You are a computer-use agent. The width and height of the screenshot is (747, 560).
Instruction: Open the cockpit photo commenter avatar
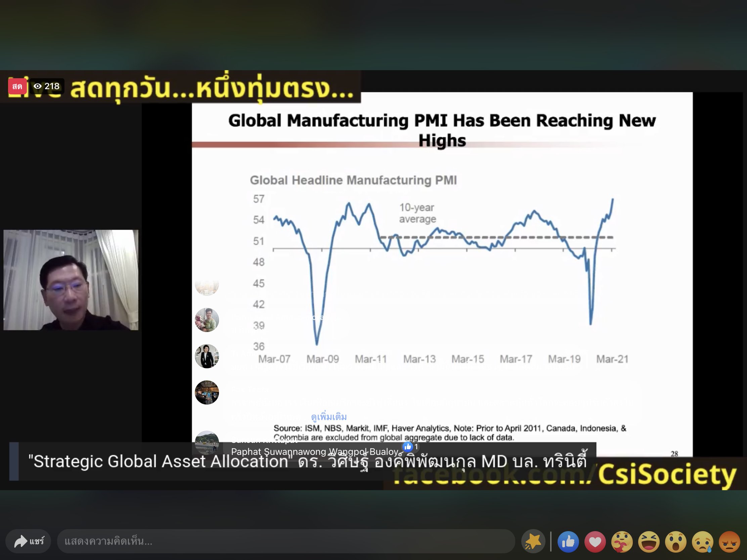pos(207,392)
